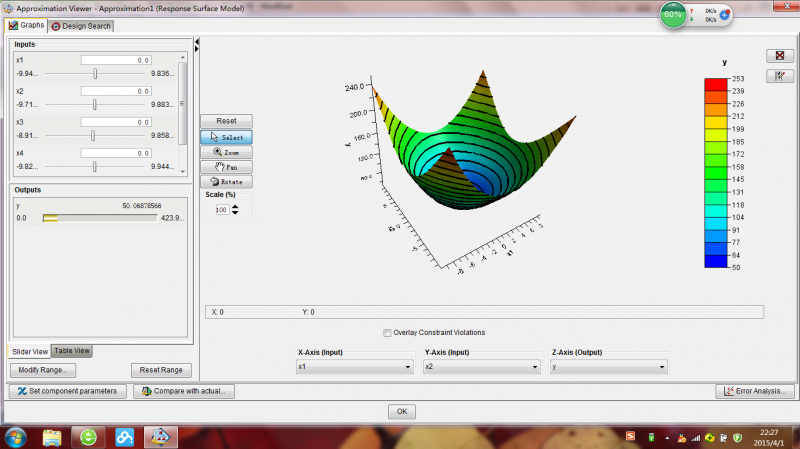
Task: Activate the Rotate tool
Action: pyautogui.click(x=226, y=182)
